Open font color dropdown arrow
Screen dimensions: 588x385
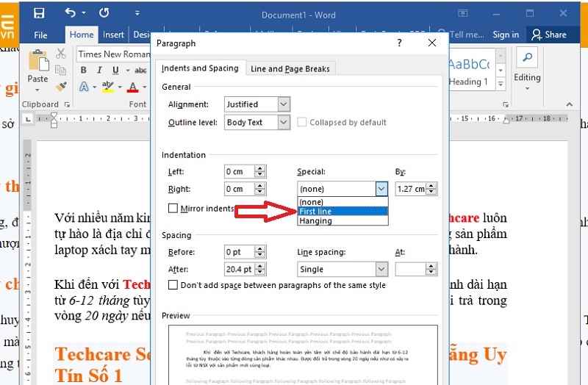coord(144,87)
